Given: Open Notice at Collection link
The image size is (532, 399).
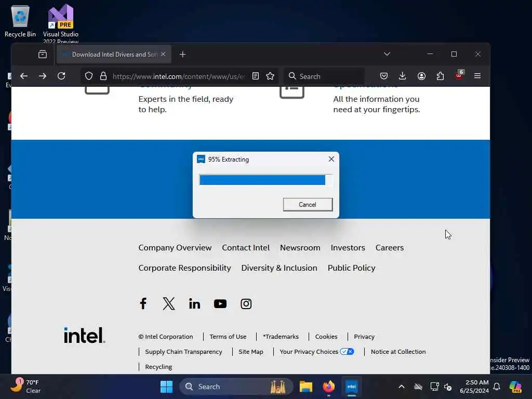Looking at the screenshot, I should [398, 352].
